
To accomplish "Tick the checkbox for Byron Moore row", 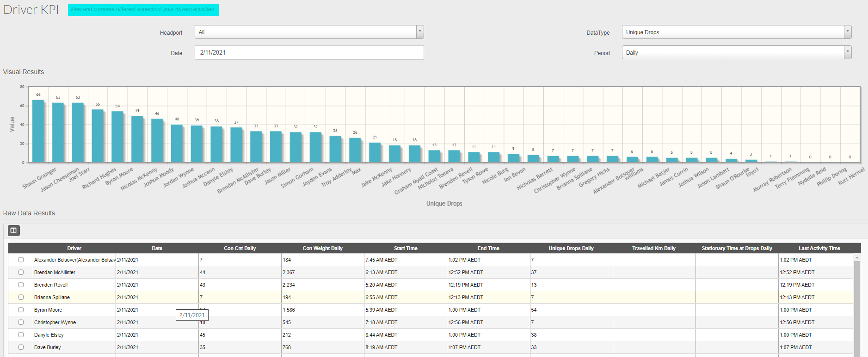I will [21, 310].
